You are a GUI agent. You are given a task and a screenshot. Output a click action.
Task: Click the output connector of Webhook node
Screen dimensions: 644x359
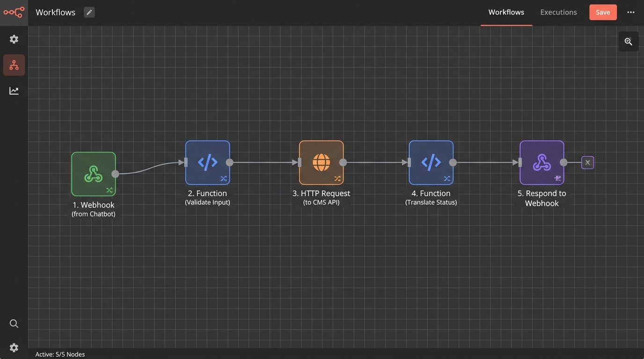click(115, 174)
